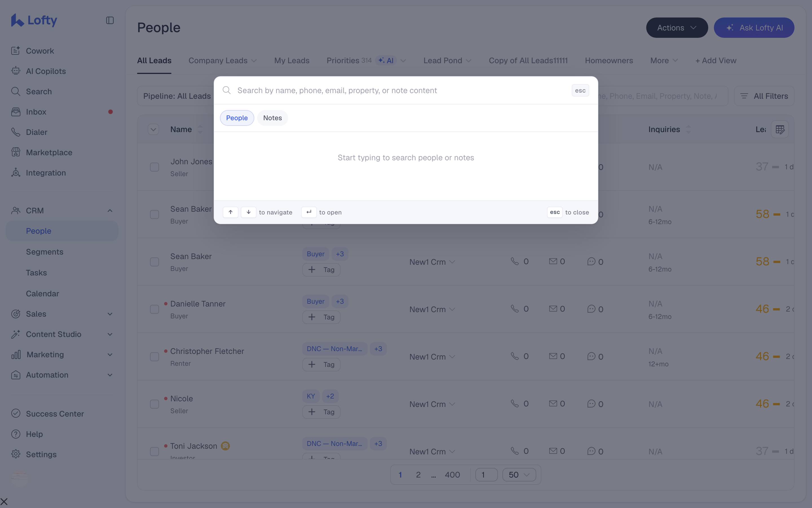Click the X icon at the bottom-left corner

tap(4, 502)
